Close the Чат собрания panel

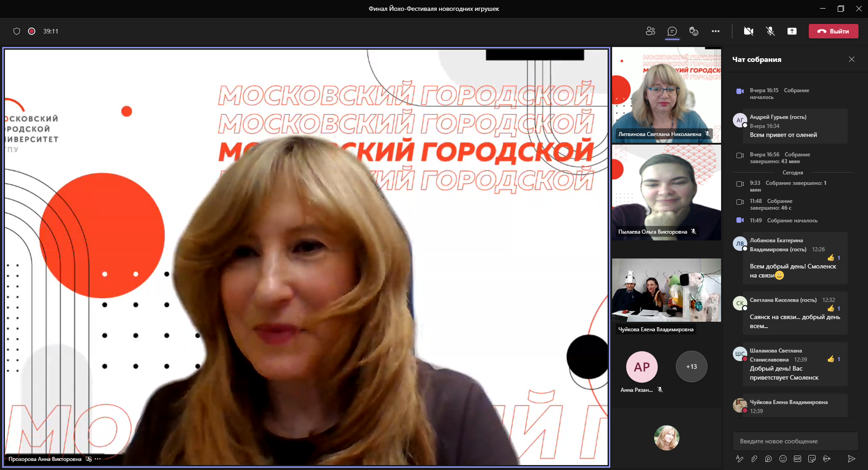[852, 59]
